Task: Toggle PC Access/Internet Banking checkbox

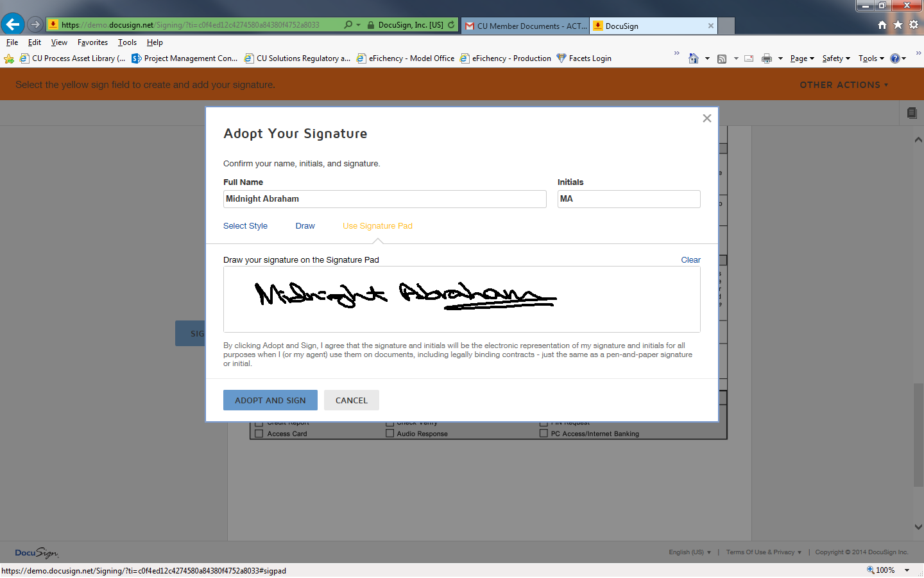Action: pyautogui.click(x=543, y=433)
